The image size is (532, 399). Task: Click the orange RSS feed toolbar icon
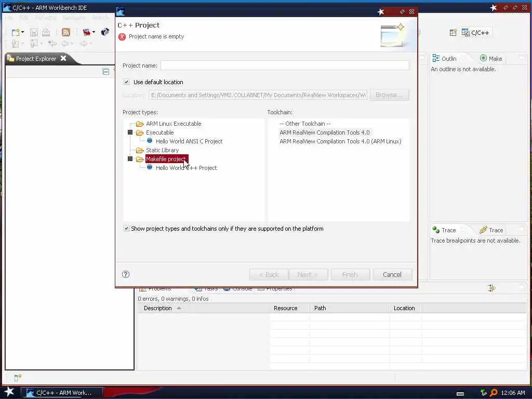coord(66,32)
